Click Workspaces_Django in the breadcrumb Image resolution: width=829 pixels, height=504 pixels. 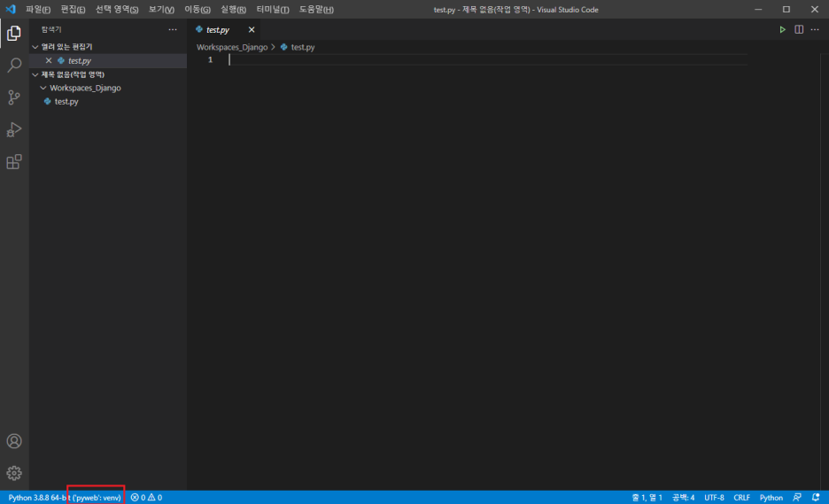click(232, 47)
